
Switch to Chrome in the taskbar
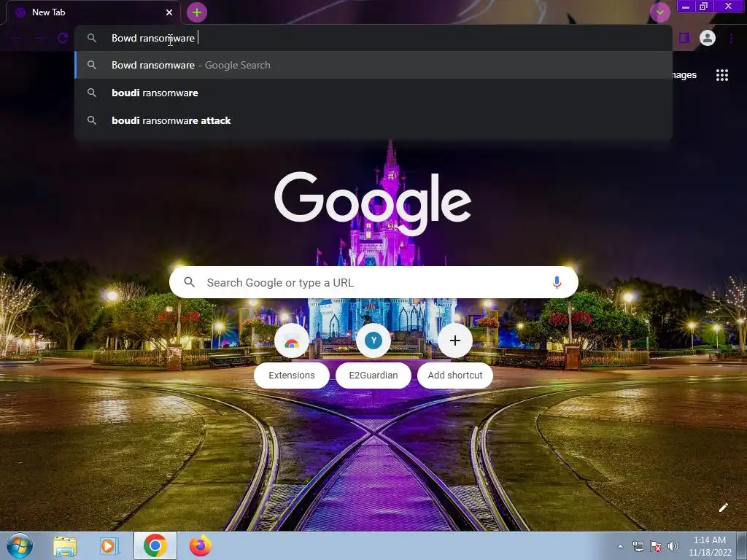point(155,545)
